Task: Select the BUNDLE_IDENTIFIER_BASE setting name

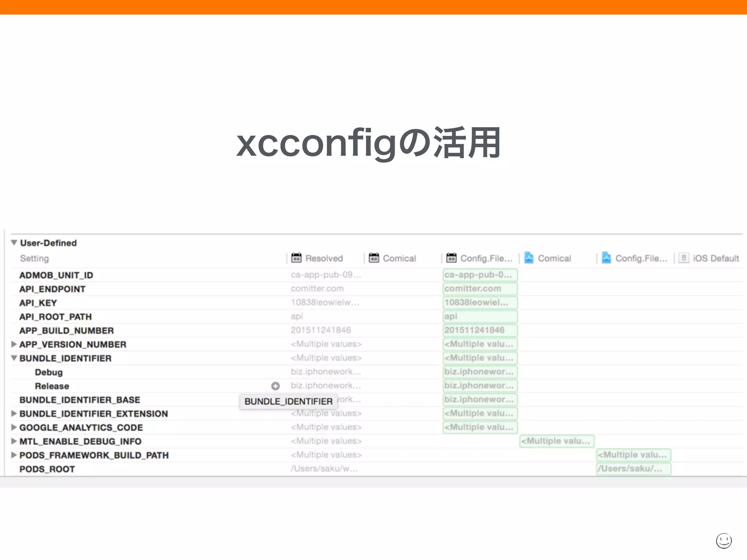Action: pos(80,400)
